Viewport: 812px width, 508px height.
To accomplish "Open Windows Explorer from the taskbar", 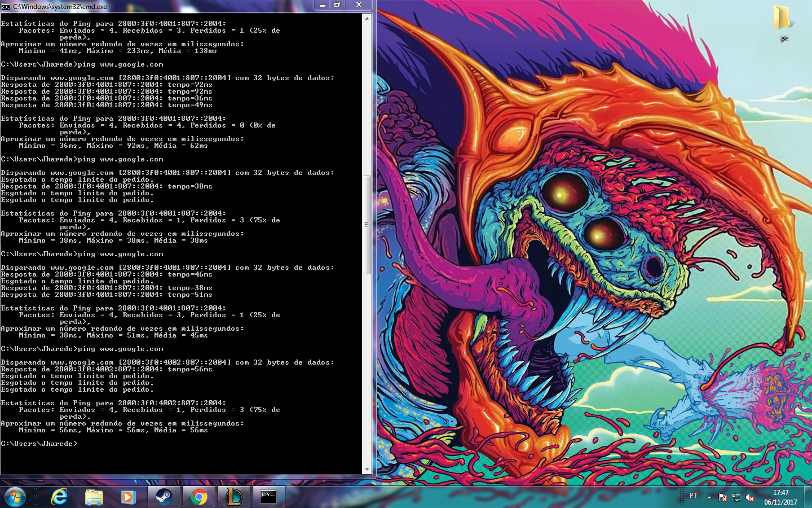I will (94, 497).
